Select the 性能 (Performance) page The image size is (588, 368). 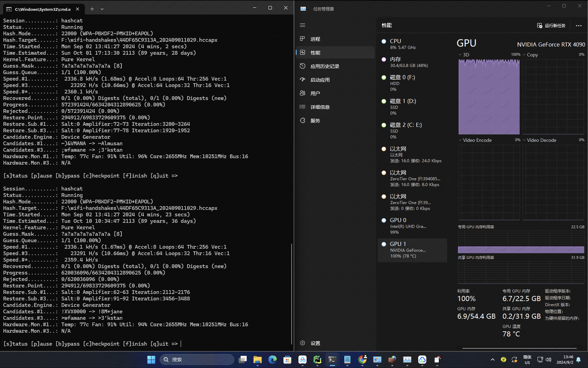coord(335,53)
